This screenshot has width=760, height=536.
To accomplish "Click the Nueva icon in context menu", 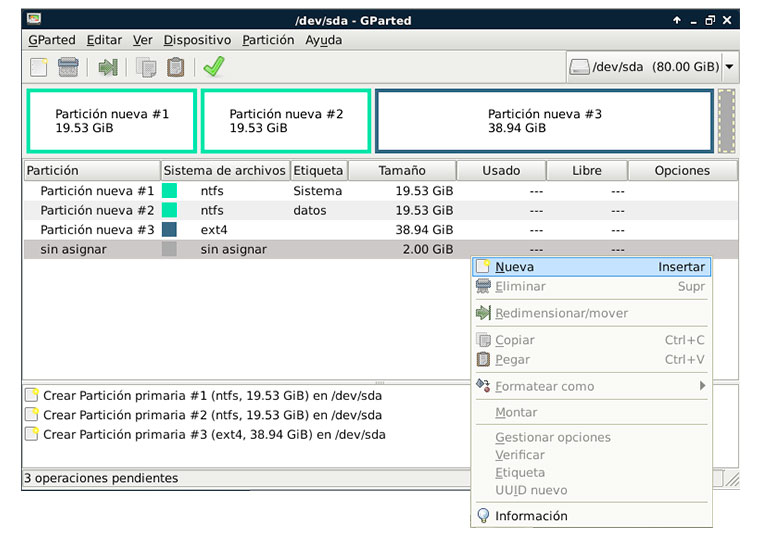I will 483,267.
